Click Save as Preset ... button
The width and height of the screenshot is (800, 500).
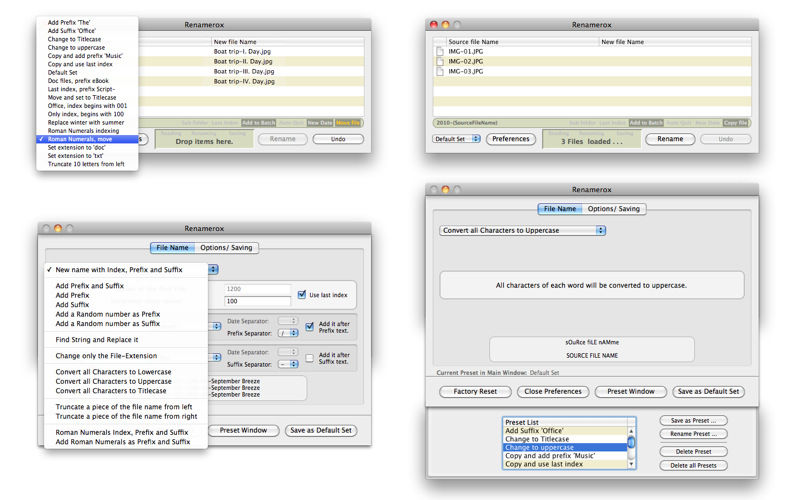[693, 420]
